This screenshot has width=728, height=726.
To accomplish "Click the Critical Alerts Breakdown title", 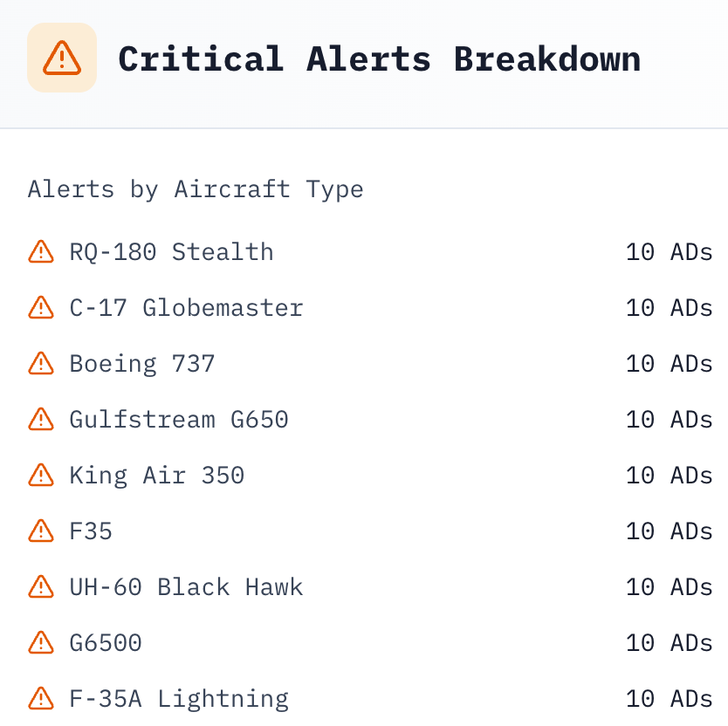I will tap(379, 59).
